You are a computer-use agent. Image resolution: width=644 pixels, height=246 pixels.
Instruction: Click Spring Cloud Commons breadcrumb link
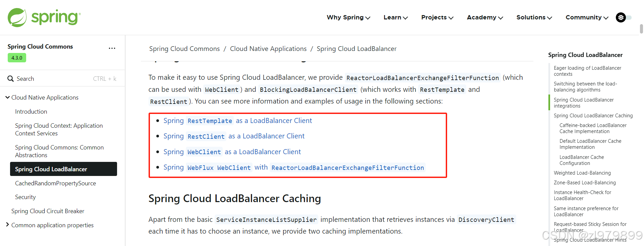coord(184,49)
